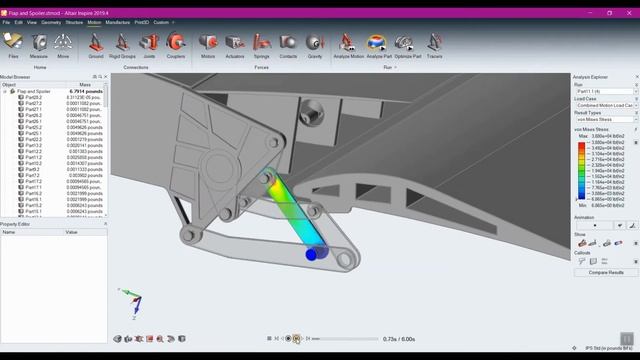The width and height of the screenshot is (640, 360).
Task: Switch to the Geometry ribbon tab
Action: (51, 22)
